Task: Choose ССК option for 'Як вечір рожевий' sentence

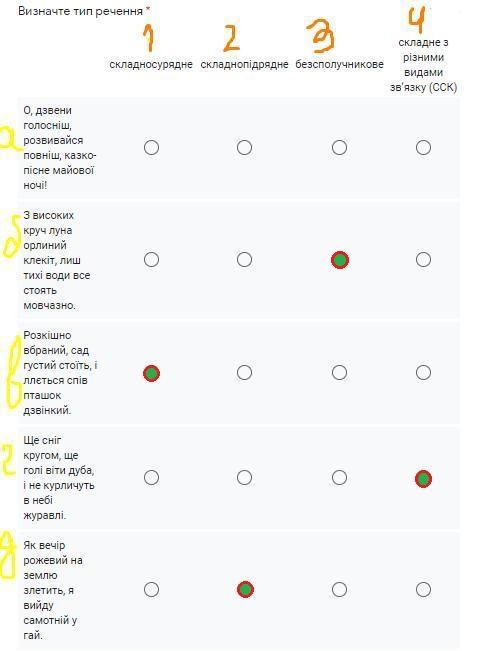Action: click(x=423, y=589)
